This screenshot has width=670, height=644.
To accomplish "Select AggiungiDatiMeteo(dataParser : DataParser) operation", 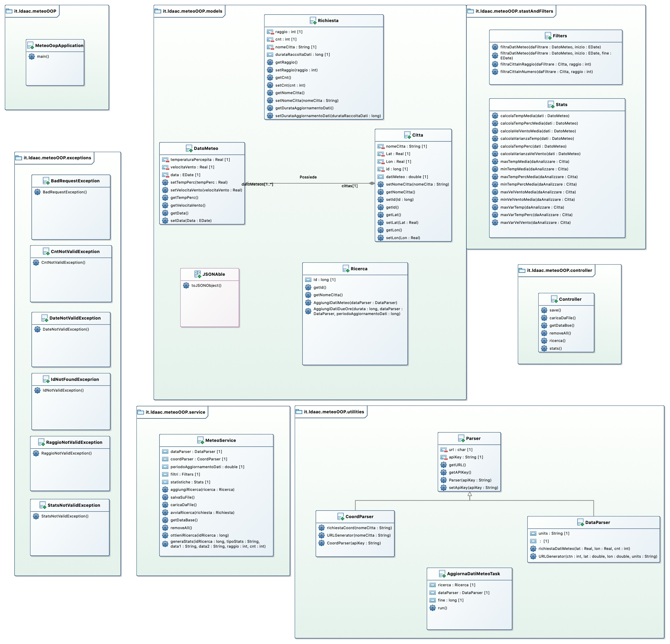I will point(355,303).
